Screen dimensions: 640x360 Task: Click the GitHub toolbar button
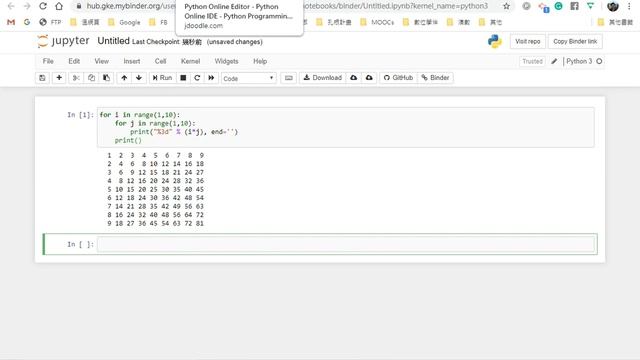[x=398, y=78]
